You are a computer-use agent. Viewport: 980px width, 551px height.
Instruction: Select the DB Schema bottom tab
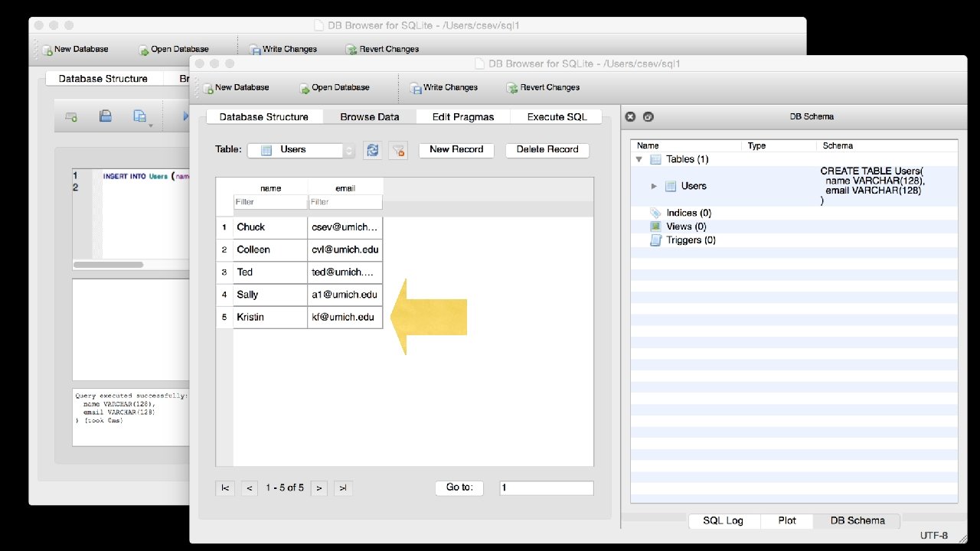[x=857, y=520]
